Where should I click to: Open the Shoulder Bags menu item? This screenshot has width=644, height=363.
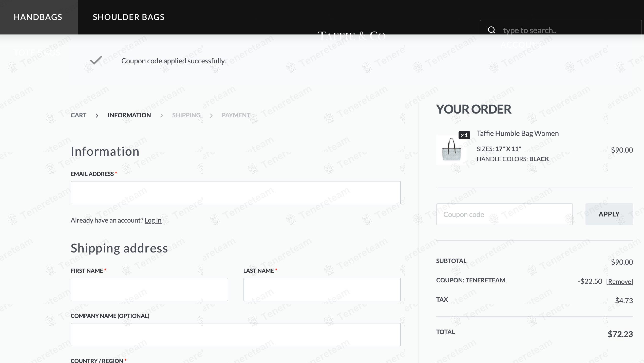tap(129, 17)
